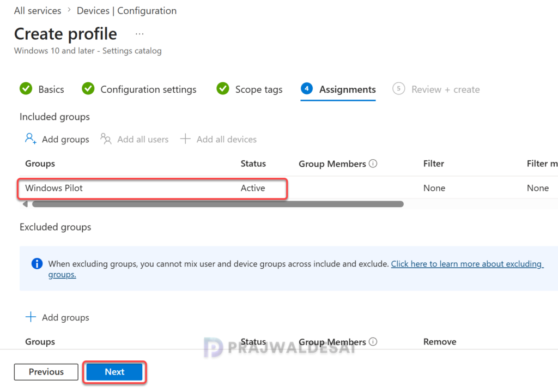Open the excluding groups learn more link
Image resolution: width=558 pixels, height=392 pixels.
[x=467, y=264]
